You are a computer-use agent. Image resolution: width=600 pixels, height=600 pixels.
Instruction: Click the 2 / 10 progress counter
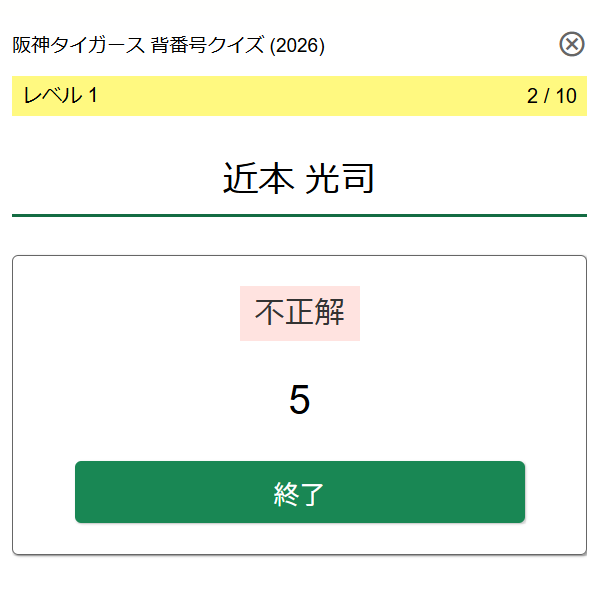click(x=551, y=96)
